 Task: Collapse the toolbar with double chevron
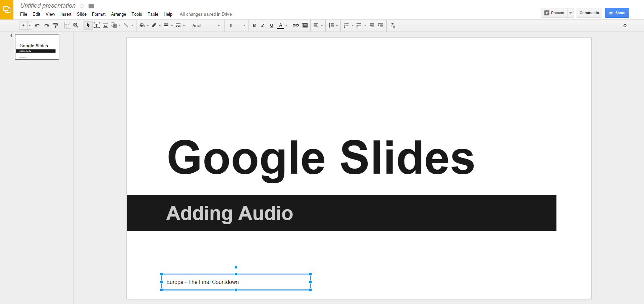pos(625,25)
